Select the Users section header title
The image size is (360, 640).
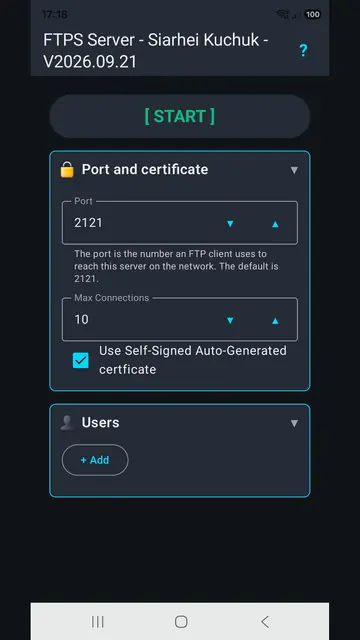(x=100, y=422)
